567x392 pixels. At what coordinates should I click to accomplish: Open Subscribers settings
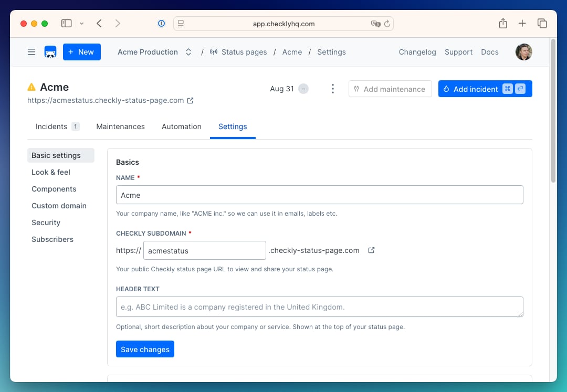point(52,239)
